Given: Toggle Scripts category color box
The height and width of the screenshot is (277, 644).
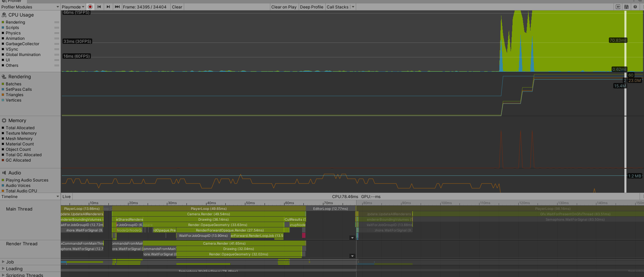Looking at the screenshot, I should click(3, 28).
